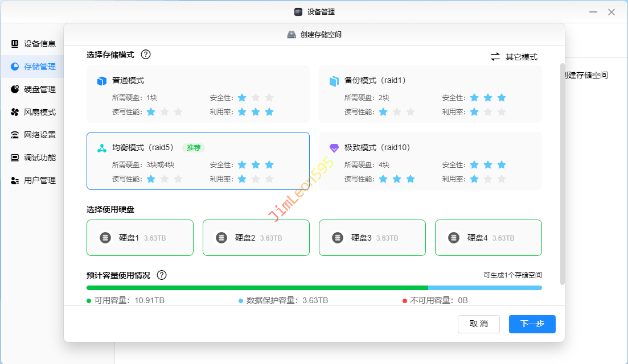628x364 pixels.
Task: Click the green capacity usage bar
Action: pos(256,288)
